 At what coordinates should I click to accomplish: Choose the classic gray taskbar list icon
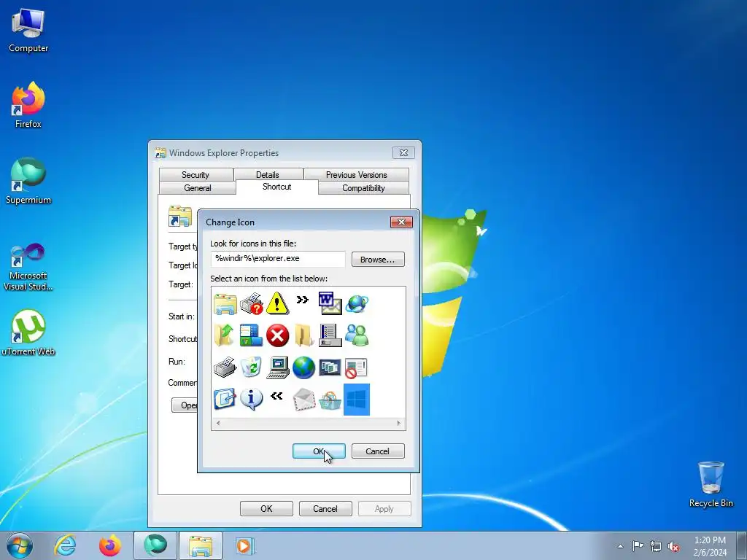click(330, 335)
